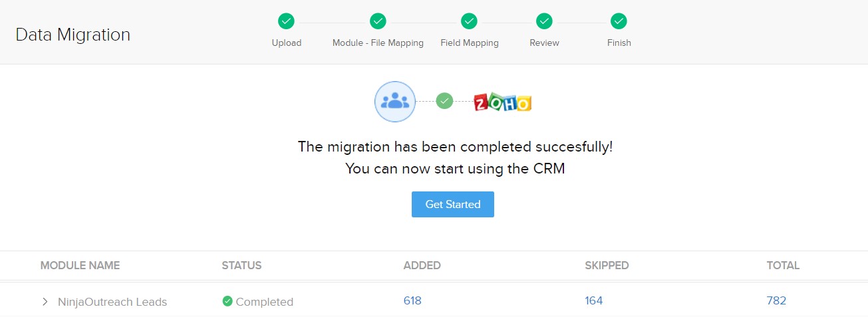This screenshot has width=868, height=335.
Task: Open the 618 added records link
Action: pyautogui.click(x=412, y=300)
